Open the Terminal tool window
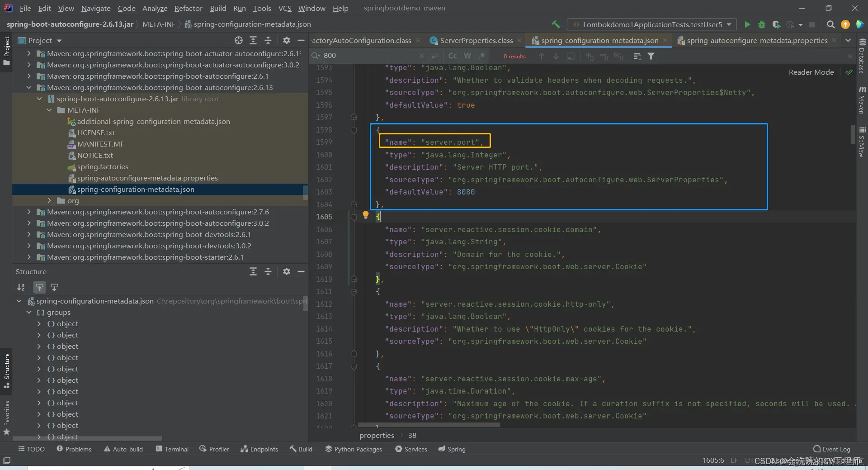The width and height of the screenshot is (868, 470). [172, 449]
